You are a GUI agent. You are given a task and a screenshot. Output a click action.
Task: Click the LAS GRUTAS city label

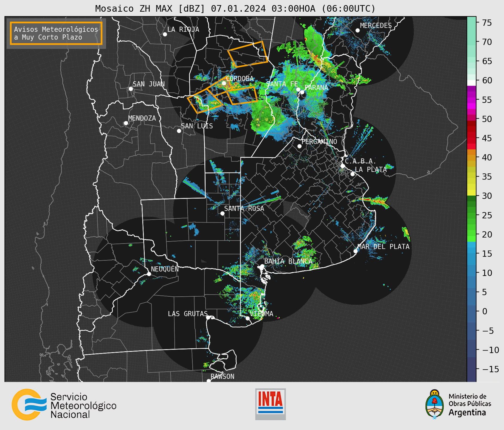pos(188,314)
